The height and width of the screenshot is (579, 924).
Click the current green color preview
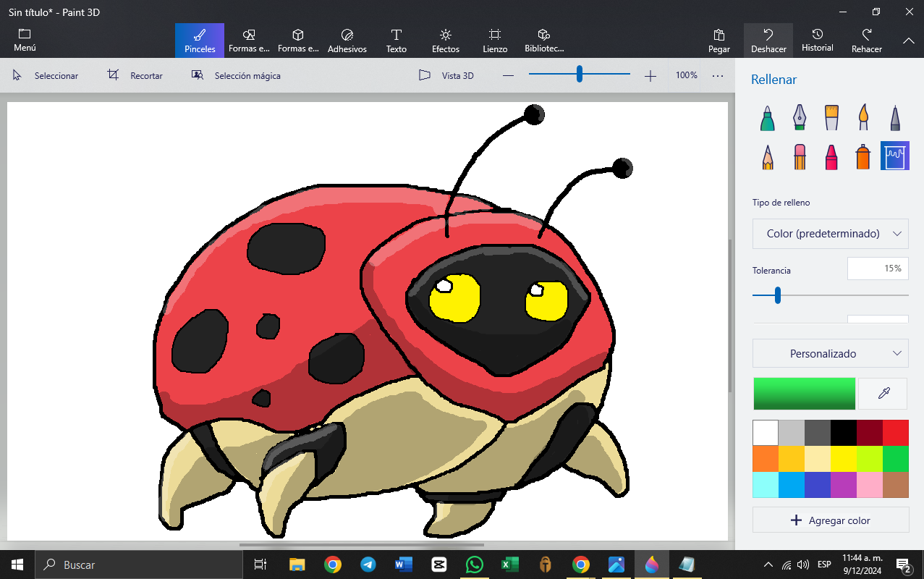tap(804, 393)
